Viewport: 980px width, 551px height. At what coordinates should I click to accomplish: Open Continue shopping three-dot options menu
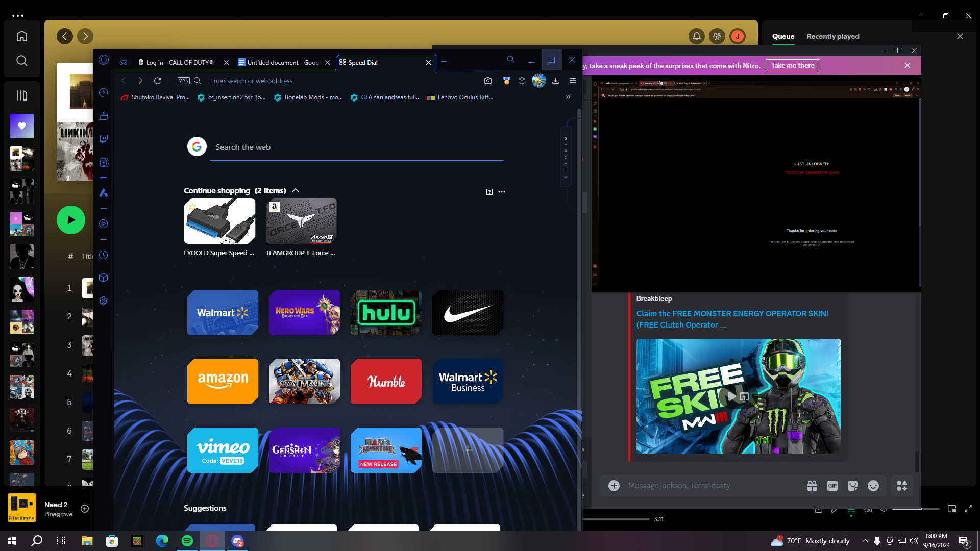point(502,192)
